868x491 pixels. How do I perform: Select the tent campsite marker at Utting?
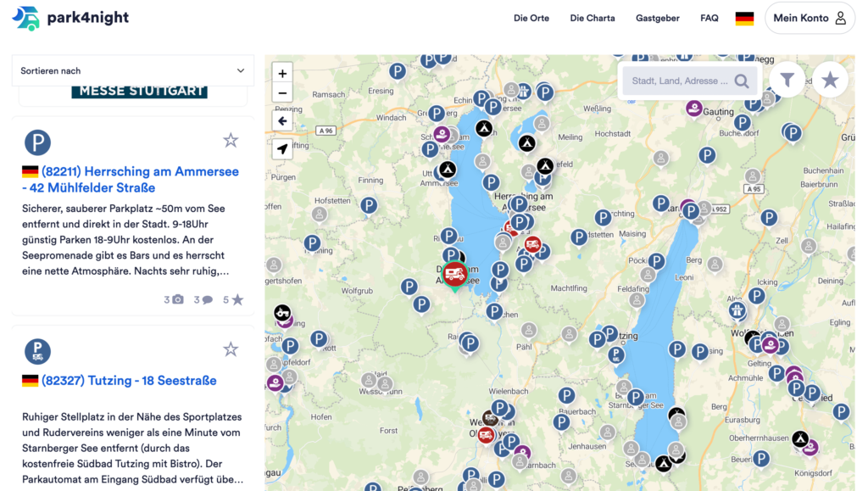click(448, 170)
